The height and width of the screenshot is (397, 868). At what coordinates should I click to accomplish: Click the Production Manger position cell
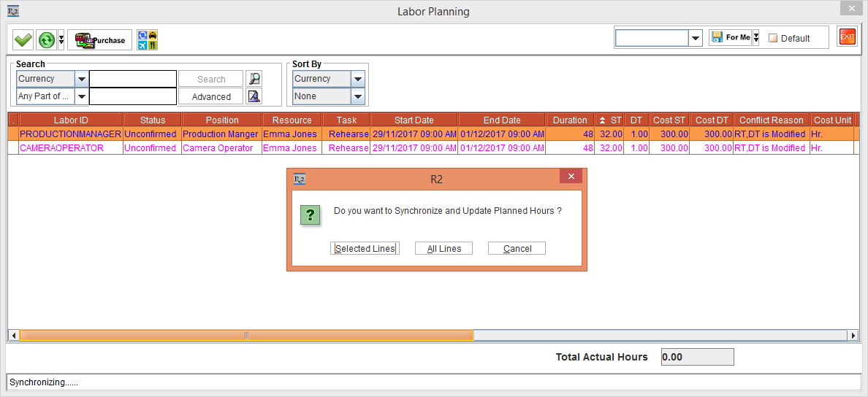(221, 134)
